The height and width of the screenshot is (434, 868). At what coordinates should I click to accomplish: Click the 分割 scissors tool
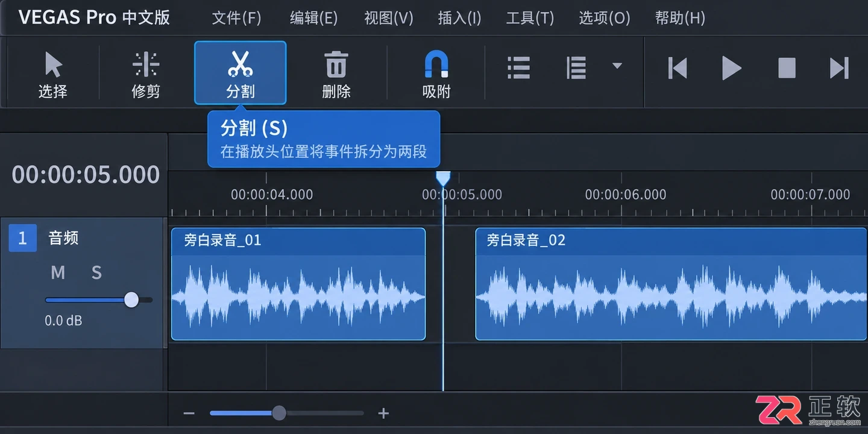coord(240,73)
